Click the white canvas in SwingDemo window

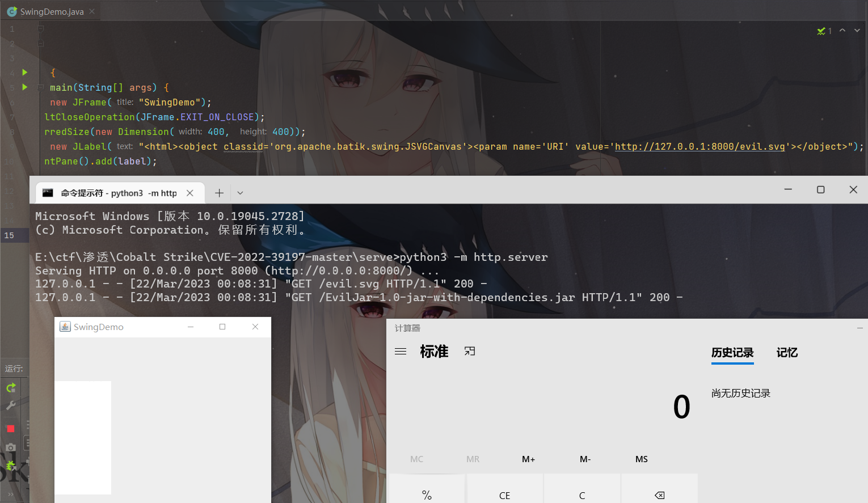(83, 438)
